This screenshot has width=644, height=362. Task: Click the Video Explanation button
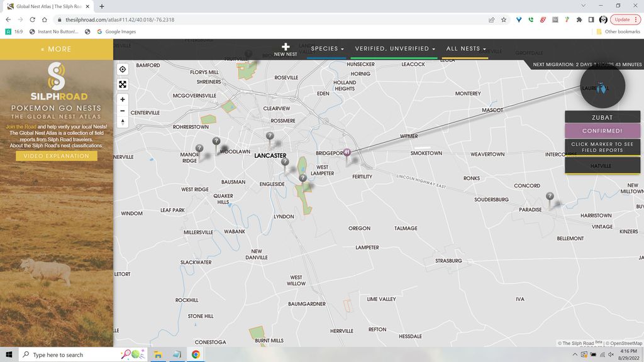point(55,156)
